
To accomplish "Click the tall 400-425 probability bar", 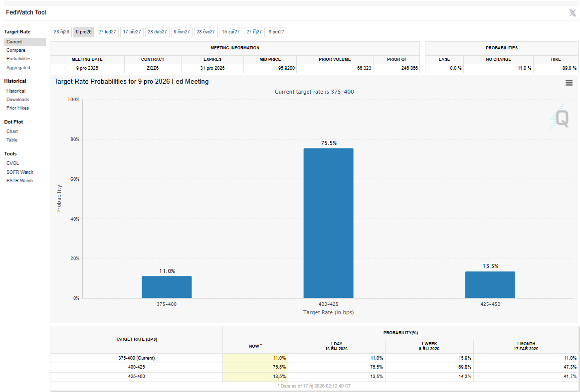I will [329, 223].
